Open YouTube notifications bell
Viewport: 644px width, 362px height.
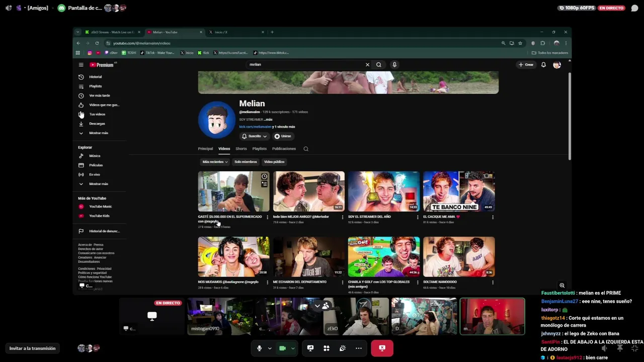[x=543, y=65]
